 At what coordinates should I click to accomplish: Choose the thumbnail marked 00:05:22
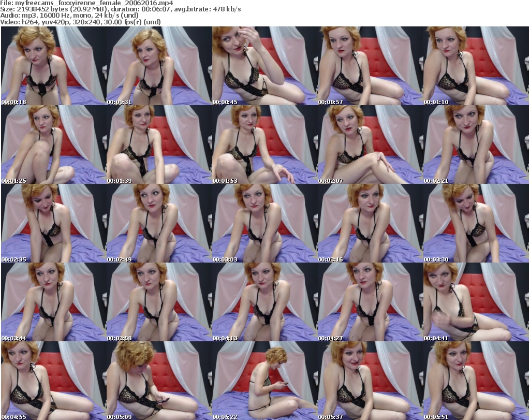pyautogui.click(x=264, y=381)
